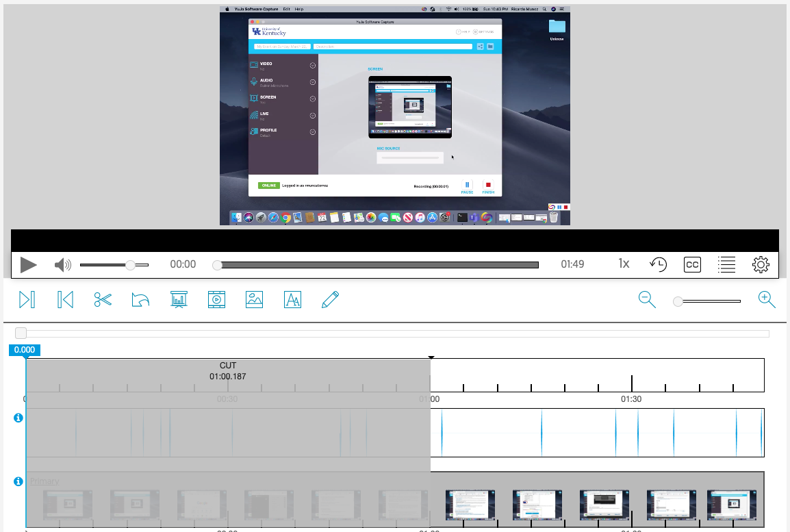
Task: Adjust the volume slider handle
Action: click(x=130, y=265)
